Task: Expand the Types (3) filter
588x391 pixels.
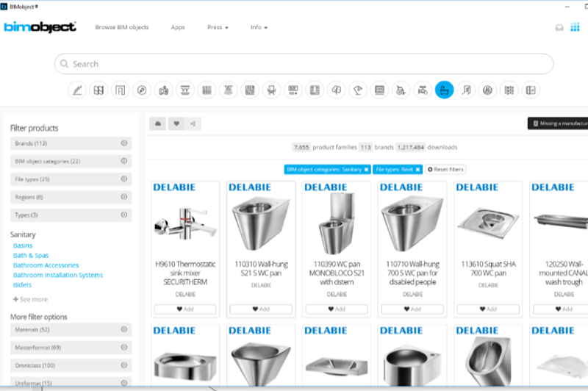Action: click(x=71, y=215)
